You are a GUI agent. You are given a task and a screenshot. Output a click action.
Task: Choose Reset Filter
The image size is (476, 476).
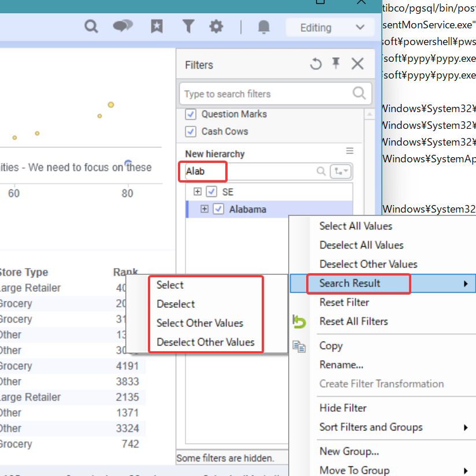344,303
